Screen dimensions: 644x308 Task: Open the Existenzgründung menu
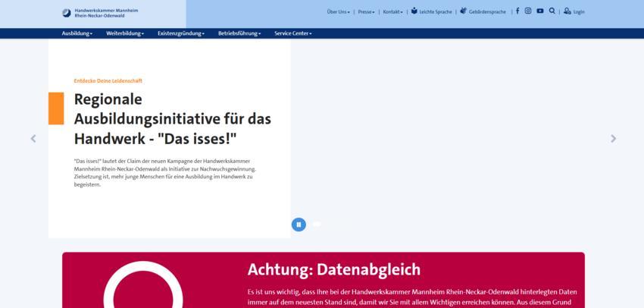point(180,33)
